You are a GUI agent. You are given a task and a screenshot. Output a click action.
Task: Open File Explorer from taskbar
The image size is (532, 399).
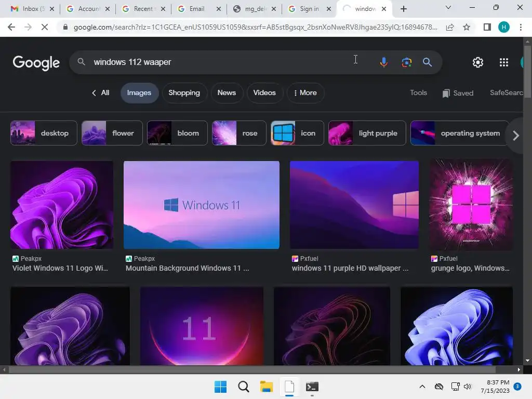[x=267, y=387]
